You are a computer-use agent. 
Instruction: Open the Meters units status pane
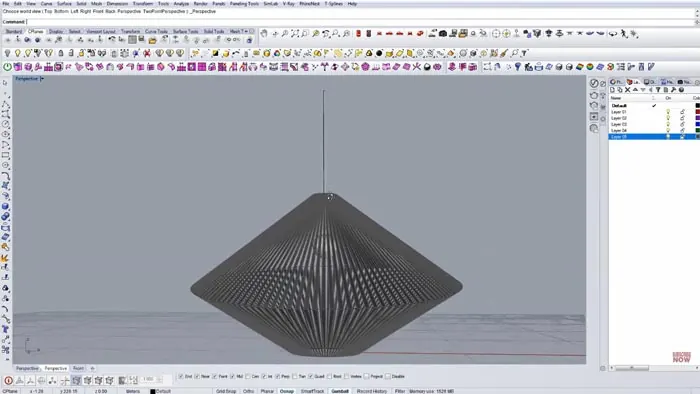(133, 391)
